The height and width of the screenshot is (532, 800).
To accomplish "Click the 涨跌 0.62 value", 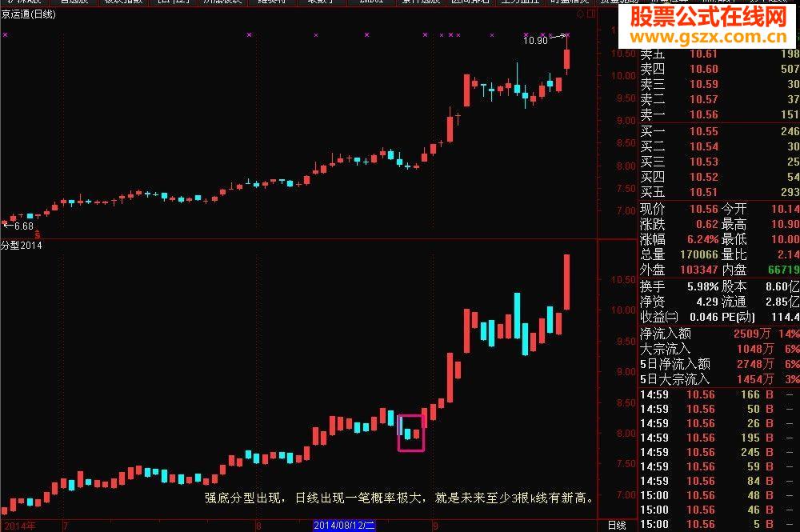I will tap(706, 225).
